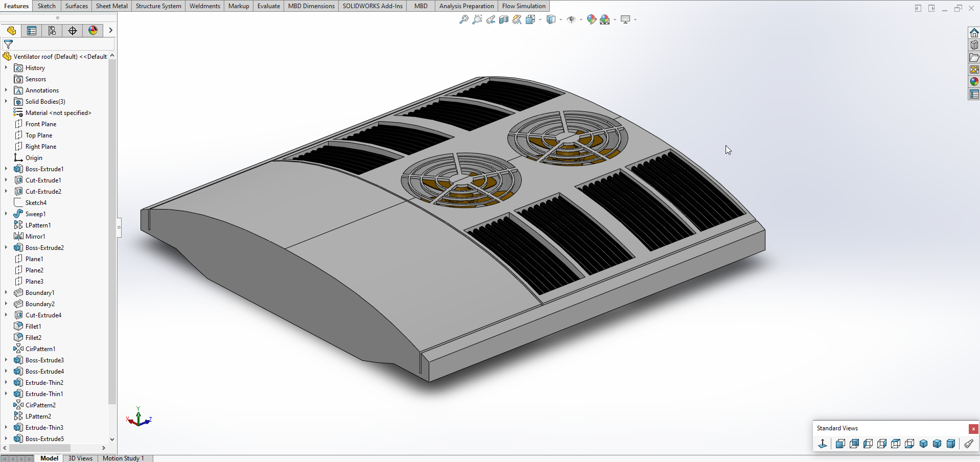Open the View Orientation dropdown arrow
The width and height of the screenshot is (980, 462).
point(540,19)
